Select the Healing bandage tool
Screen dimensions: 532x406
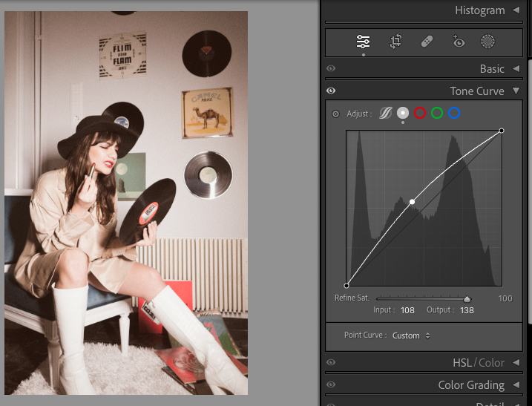427,42
